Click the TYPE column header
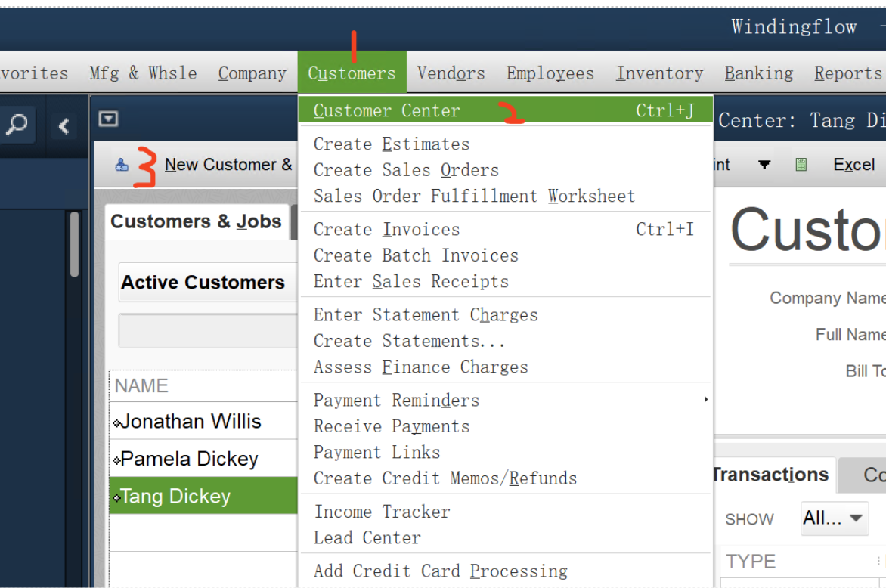This screenshot has height=588, width=886. (x=799, y=562)
